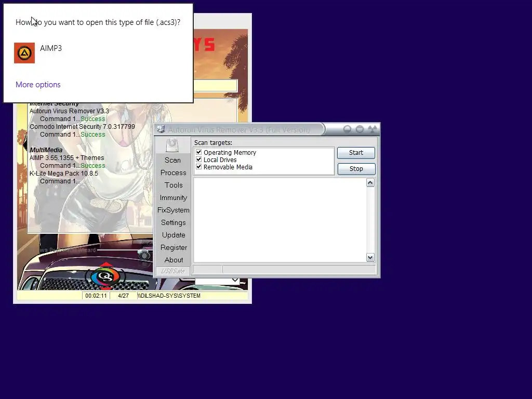Viewport: 532px width, 399px height.
Task: Uncheck Removable Media scan target
Action: (x=199, y=167)
